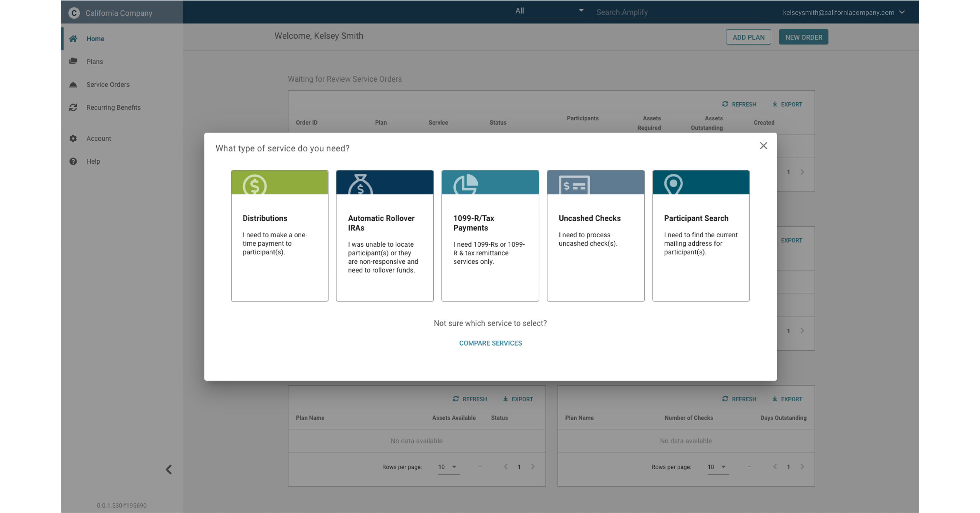Screen dimensions: 980x513
Task: Click the Home house icon in sidebar
Action: 73,39
